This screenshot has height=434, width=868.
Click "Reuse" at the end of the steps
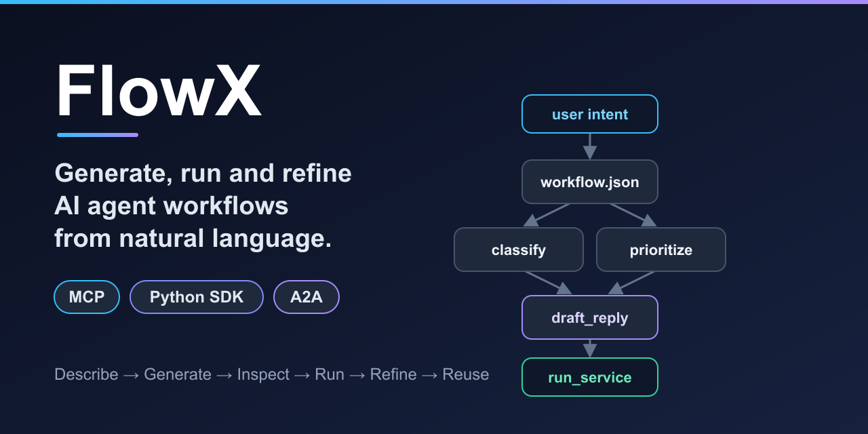(x=466, y=374)
